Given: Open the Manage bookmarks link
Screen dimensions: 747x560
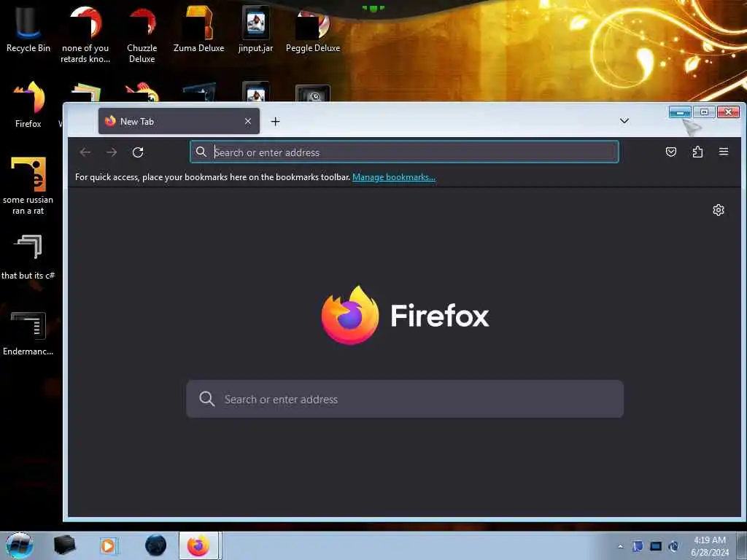Looking at the screenshot, I should coord(394,177).
